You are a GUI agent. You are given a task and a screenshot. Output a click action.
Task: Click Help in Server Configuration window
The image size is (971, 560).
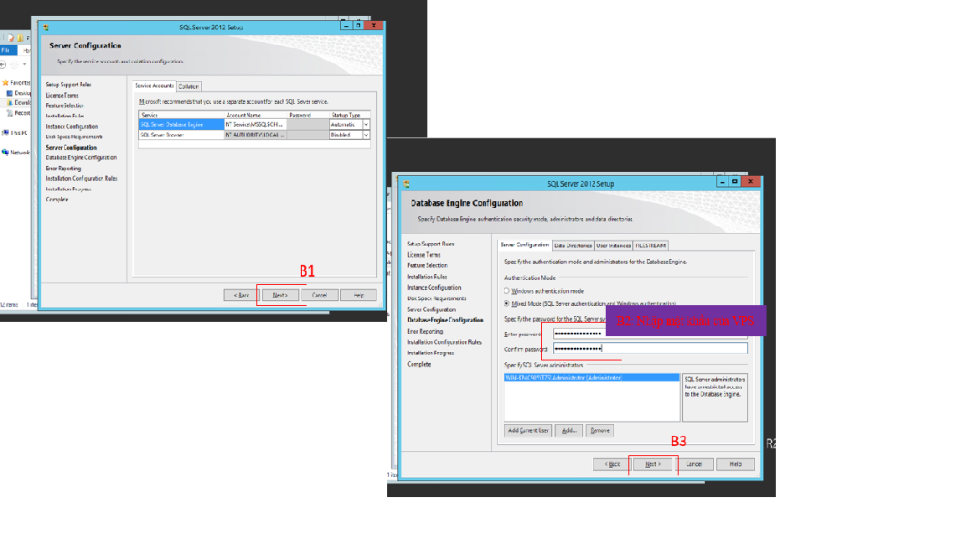click(x=358, y=295)
